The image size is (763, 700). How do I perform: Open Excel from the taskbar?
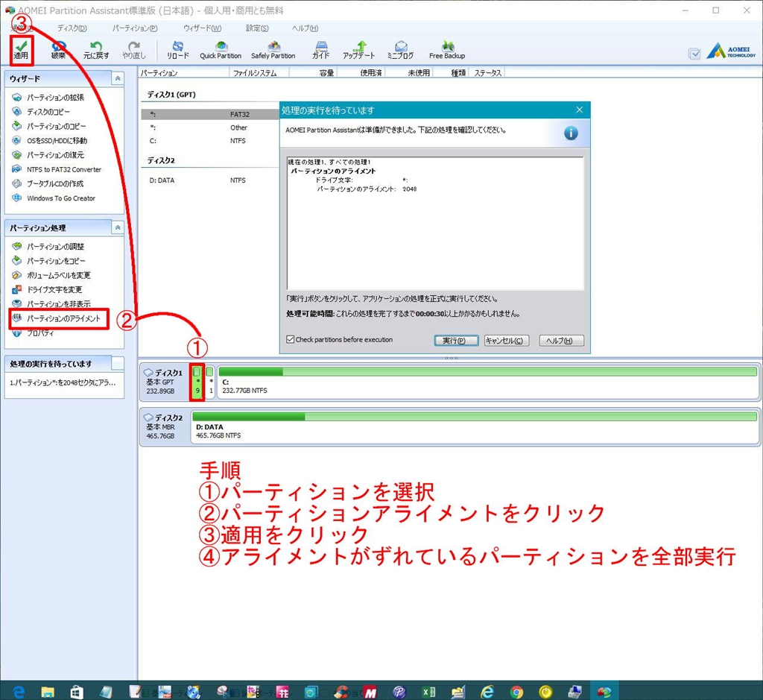(428, 691)
